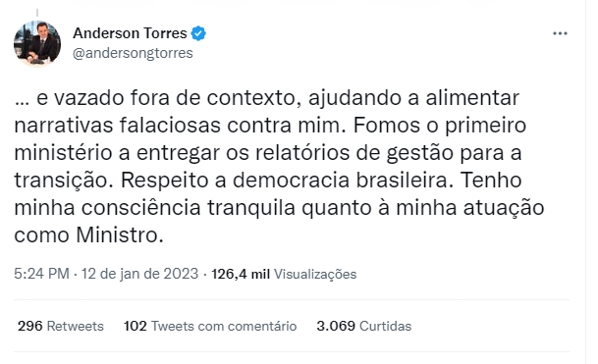
Task: Click the blue verified badge
Action: (198, 33)
